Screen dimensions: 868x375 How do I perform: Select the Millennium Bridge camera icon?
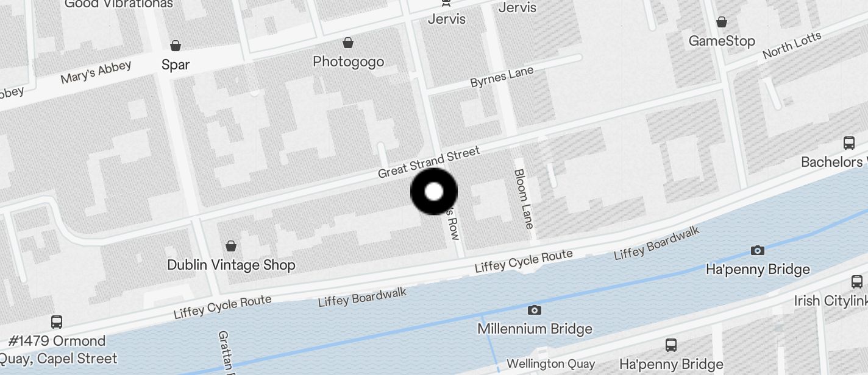pyautogui.click(x=535, y=310)
